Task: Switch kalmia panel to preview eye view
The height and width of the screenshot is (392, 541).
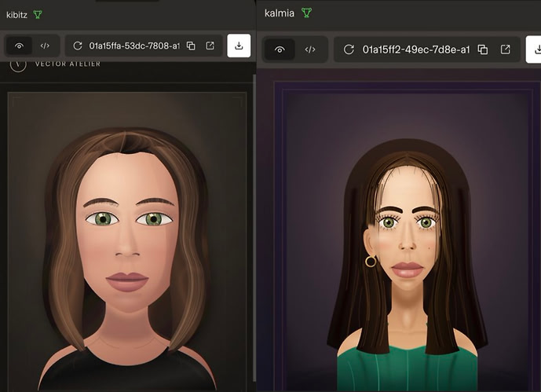Action: [280, 49]
